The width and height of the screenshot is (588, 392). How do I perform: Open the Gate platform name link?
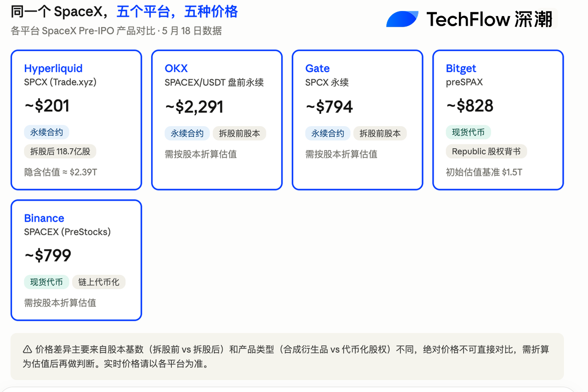pyautogui.click(x=317, y=68)
